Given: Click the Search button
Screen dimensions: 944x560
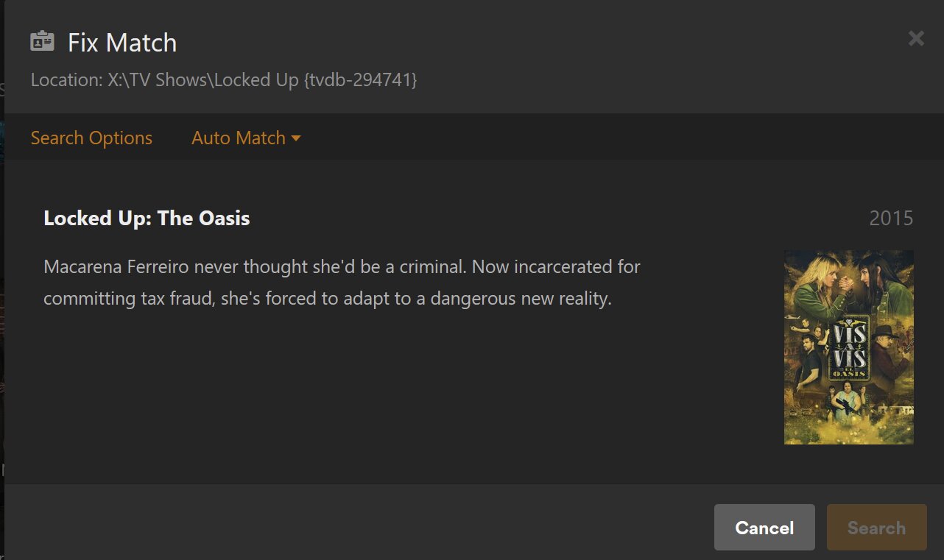Looking at the screenshot, I should (876, 528).
